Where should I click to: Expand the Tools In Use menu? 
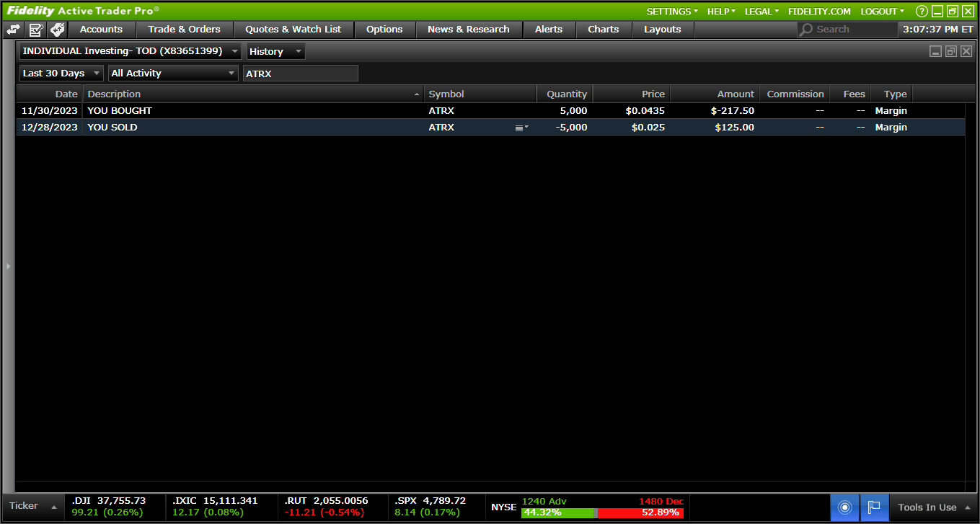click(934, 507)
